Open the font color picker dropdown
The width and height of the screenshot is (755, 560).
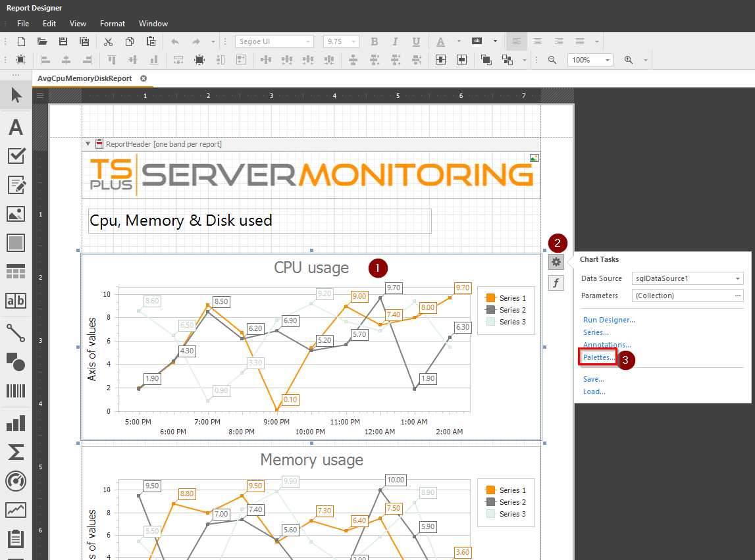(x=459, y=41)
